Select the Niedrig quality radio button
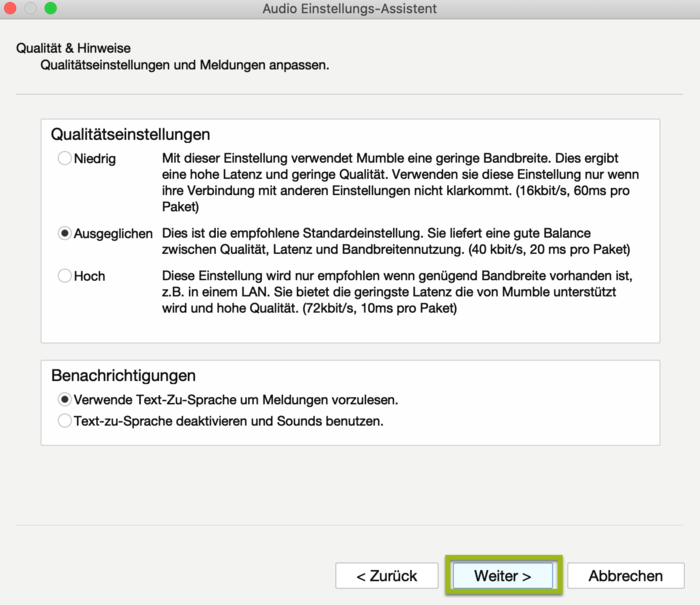700x605 pixels. [65, 158]
